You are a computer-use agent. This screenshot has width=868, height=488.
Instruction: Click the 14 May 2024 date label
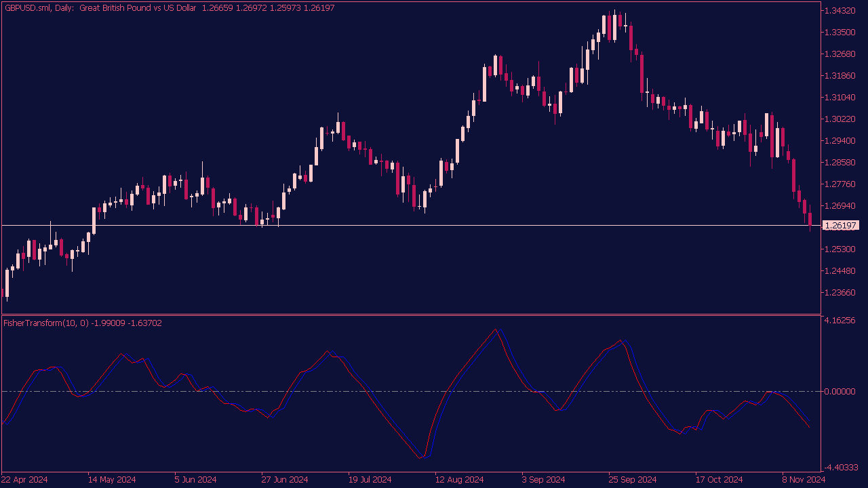click(112, 480)
